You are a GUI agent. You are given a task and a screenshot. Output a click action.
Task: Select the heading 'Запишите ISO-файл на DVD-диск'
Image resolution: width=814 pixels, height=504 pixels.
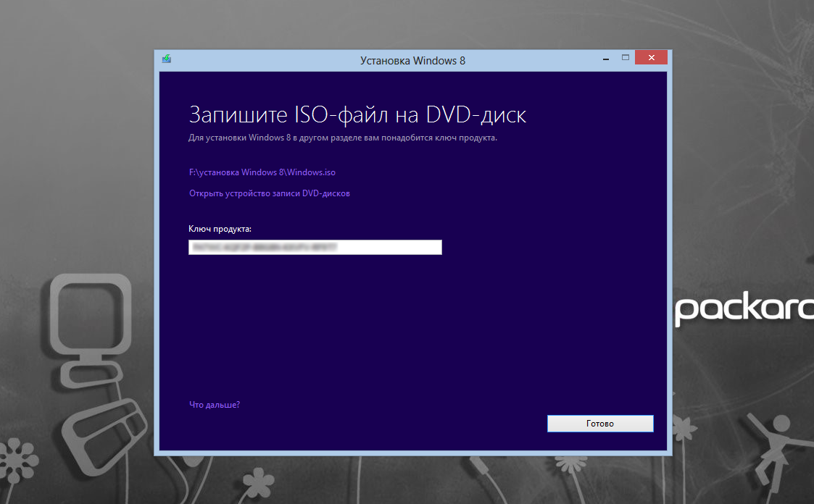pos(357,114)
